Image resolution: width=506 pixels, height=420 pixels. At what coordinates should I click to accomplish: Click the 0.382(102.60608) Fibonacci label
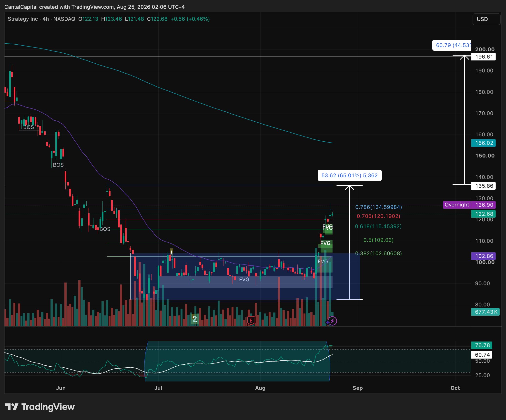pyautogui.click(x=378, y=254)
